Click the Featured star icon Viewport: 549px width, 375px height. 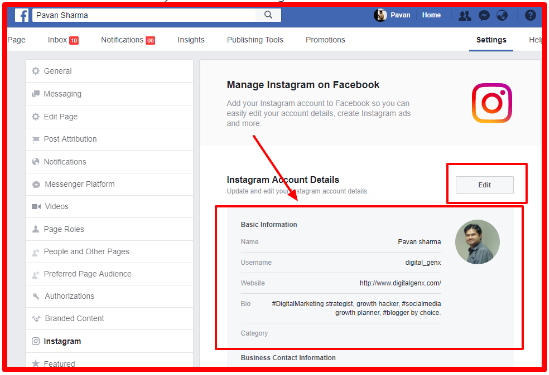tap(36, 363)
